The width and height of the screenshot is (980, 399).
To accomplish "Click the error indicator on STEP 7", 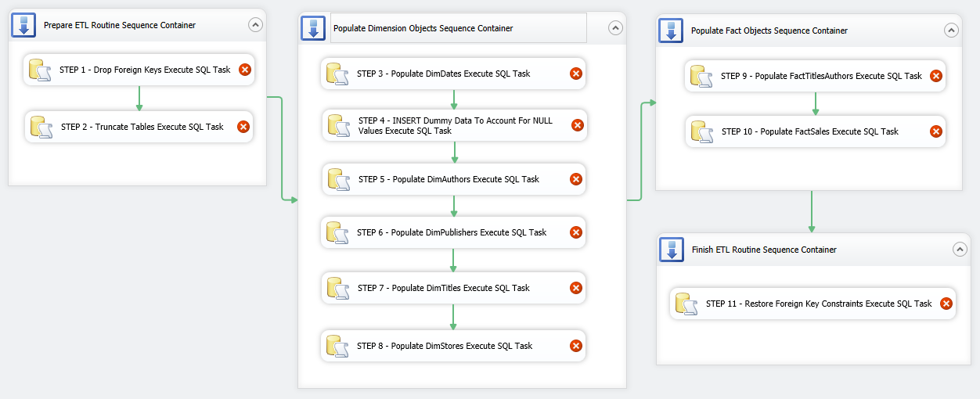I will point(576,288).
